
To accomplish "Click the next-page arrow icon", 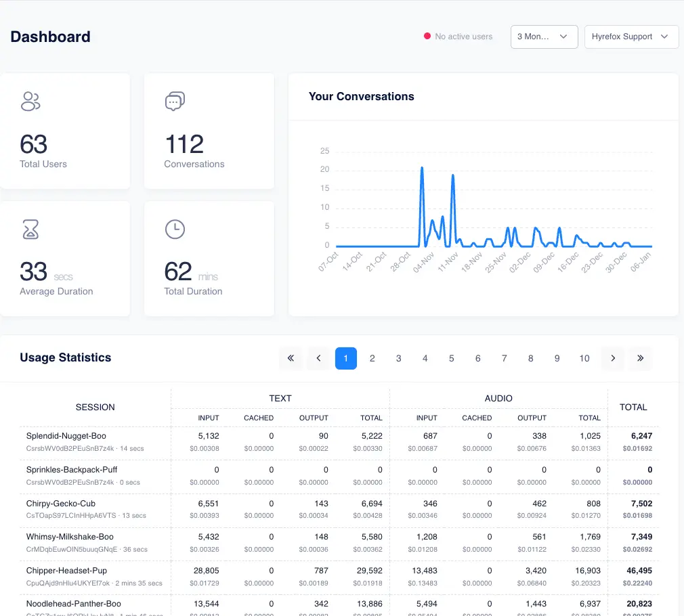I will [x=613, y=358].
